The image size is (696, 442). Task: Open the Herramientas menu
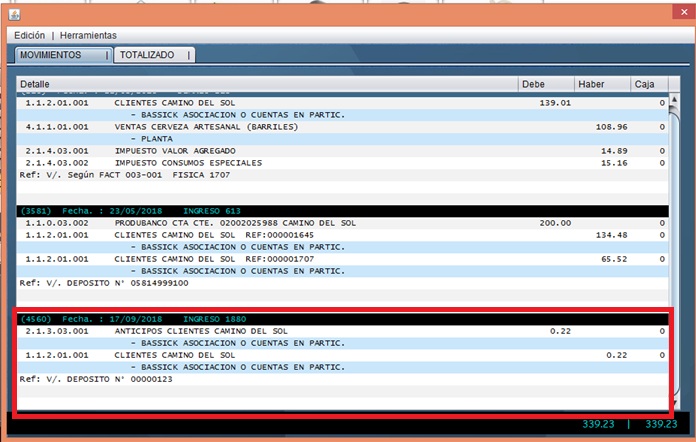[88, 35]
